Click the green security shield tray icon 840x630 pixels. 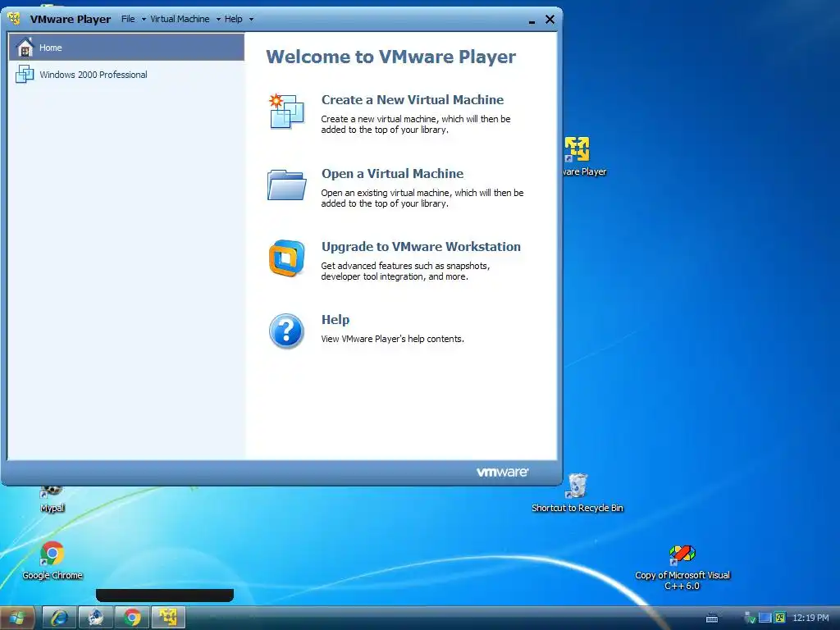click(750, 619)
